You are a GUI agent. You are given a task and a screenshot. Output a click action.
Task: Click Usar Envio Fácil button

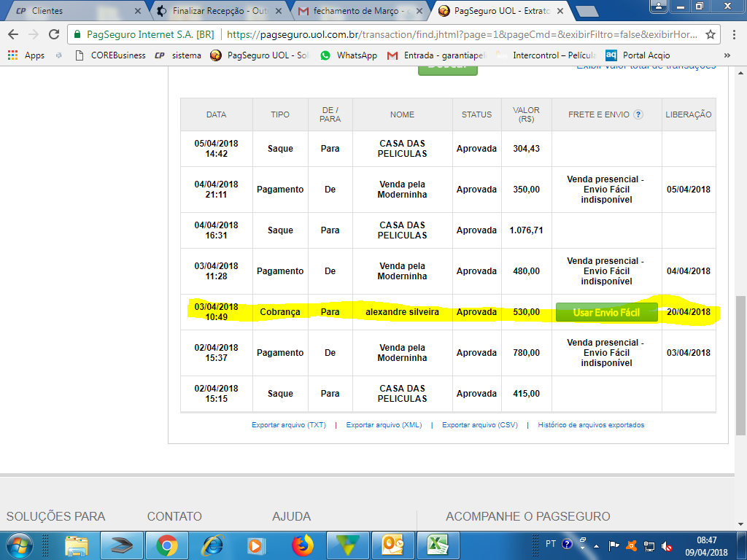[x=606, y=312]
